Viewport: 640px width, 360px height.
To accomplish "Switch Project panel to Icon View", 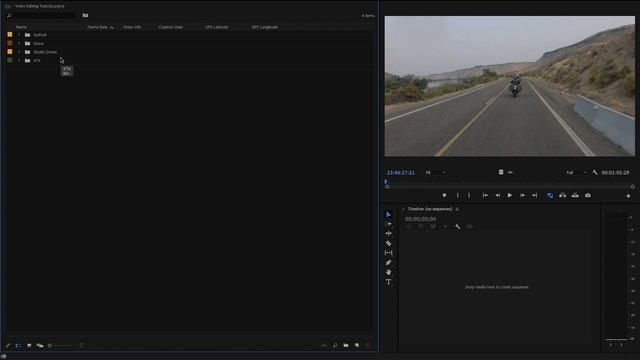I will pyautogui.click(x=29, y=345).
